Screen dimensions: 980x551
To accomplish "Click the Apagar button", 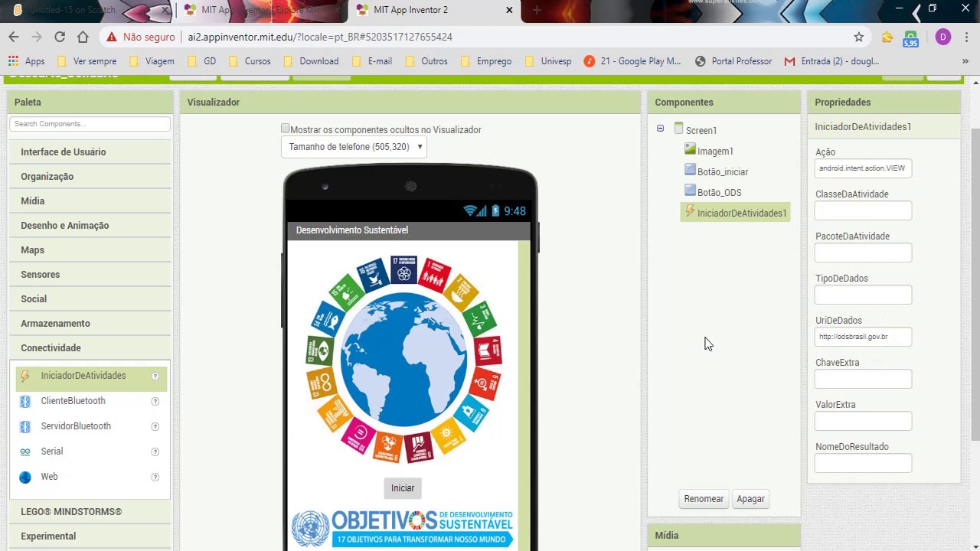I will coord(750,499).
